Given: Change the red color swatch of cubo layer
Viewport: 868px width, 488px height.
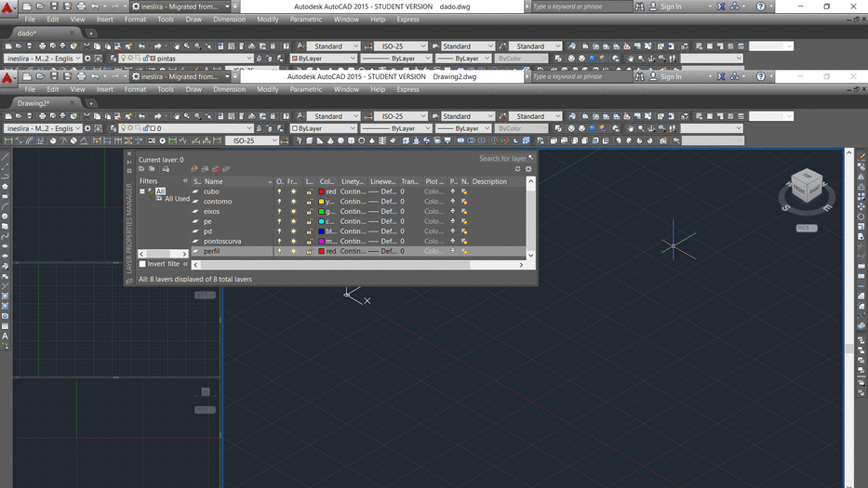Looking at the screenshot, I should click(321, 192).
